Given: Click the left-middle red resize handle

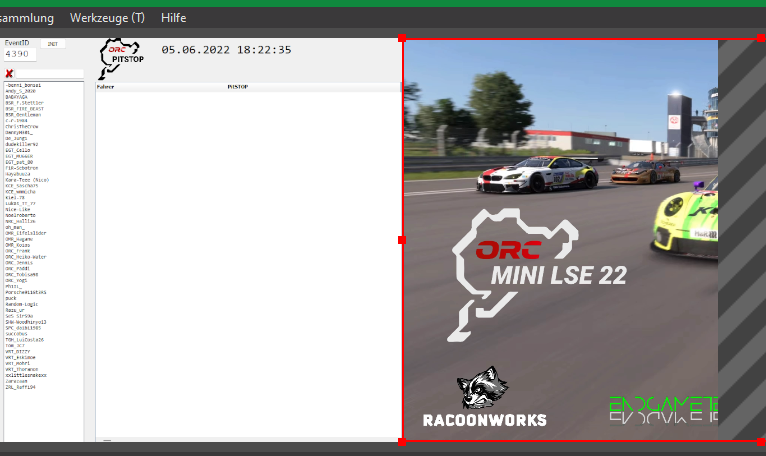Looking at the screenshot, I should tap(402, 240).
